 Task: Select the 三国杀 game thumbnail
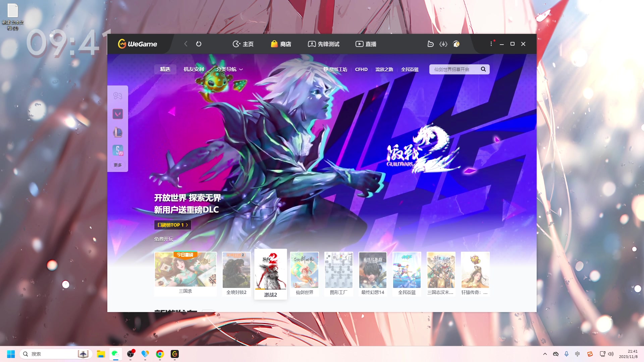pos(185,274)
